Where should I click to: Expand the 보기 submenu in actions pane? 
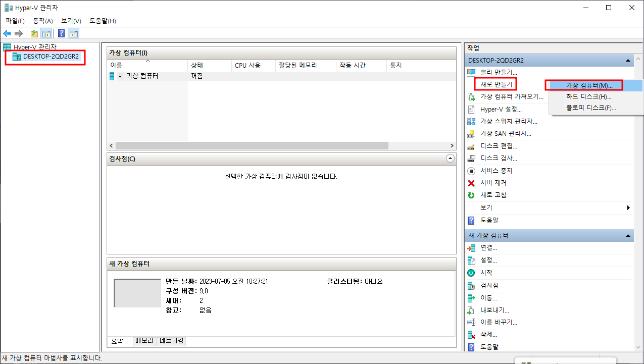tap(548, 207)
